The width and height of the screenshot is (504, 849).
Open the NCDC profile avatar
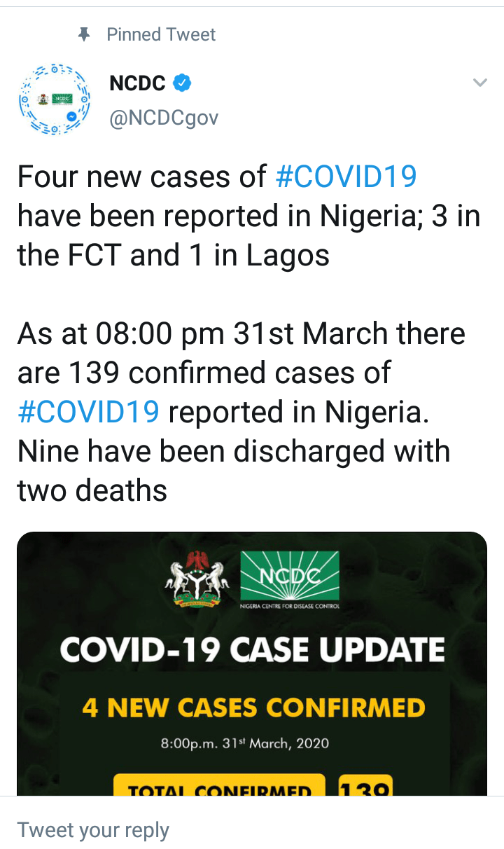pyautogui.click(x=53, y=99)
